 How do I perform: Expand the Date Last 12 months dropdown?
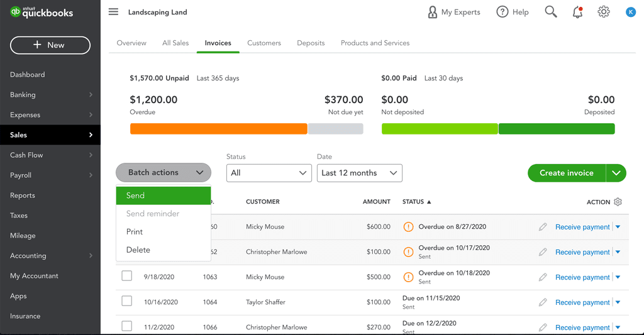tap(359, 173)
